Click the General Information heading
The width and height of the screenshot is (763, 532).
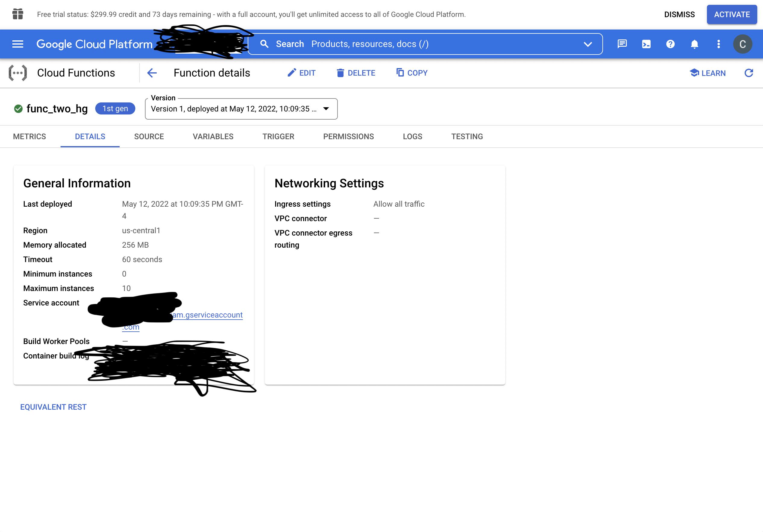[x=77, y=183]
